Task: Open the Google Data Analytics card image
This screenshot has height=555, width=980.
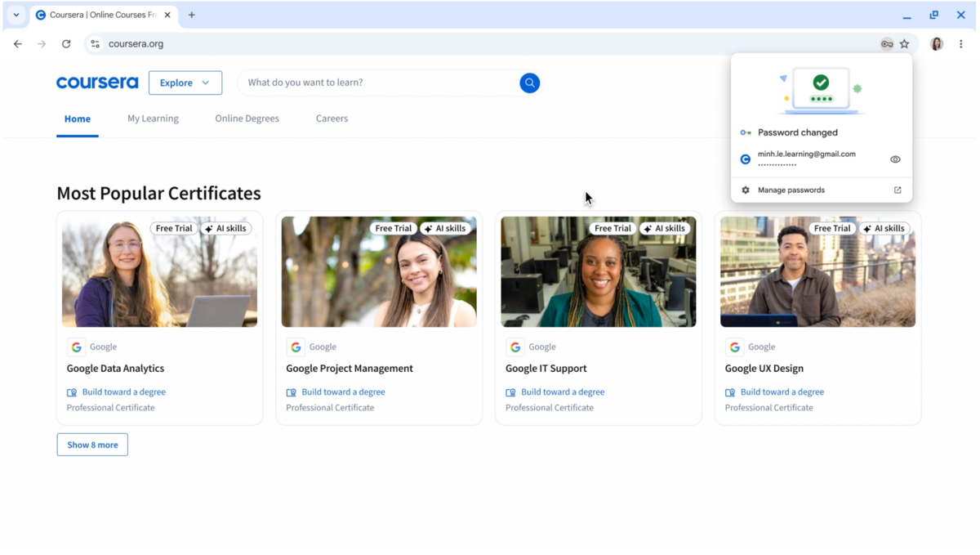Action: [159, 271]
